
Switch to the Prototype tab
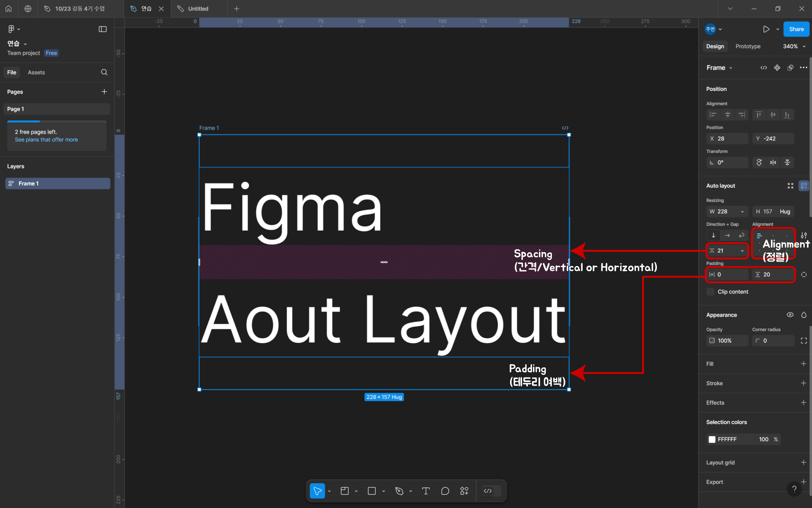[x=747, y=46]
